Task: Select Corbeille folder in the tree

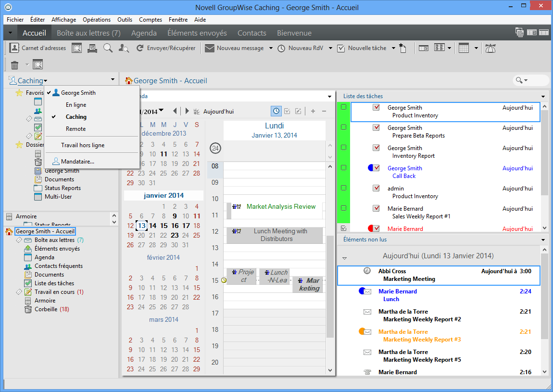Action: [46, 309]
